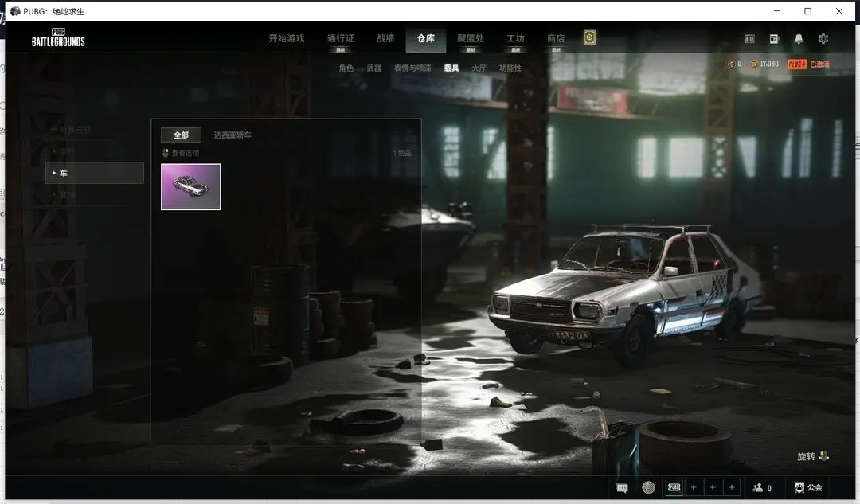860x504 pixels.
Task: Click 查看选项 label
Action: pos(186,153)
